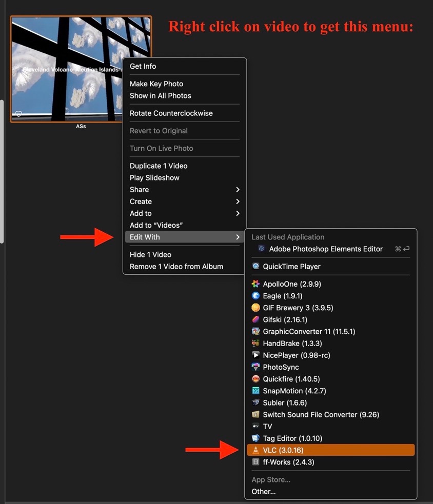433x504 pixels.
Task: Expand the Create submenu
Action: point(185,201)
